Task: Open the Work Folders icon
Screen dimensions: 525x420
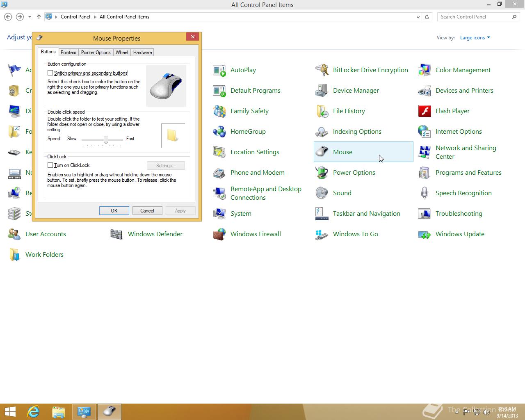Action: click(14, 255)
